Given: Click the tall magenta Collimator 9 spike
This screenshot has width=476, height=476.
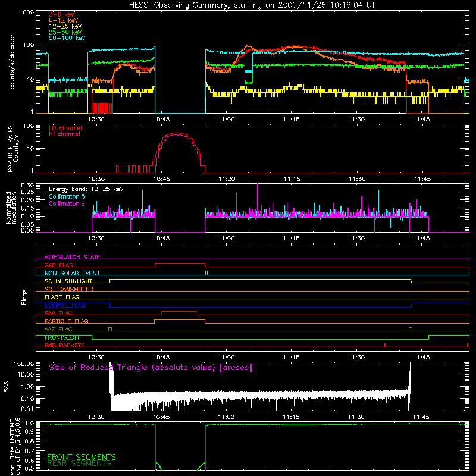Looking at the screenshot, I should point(258,199).
